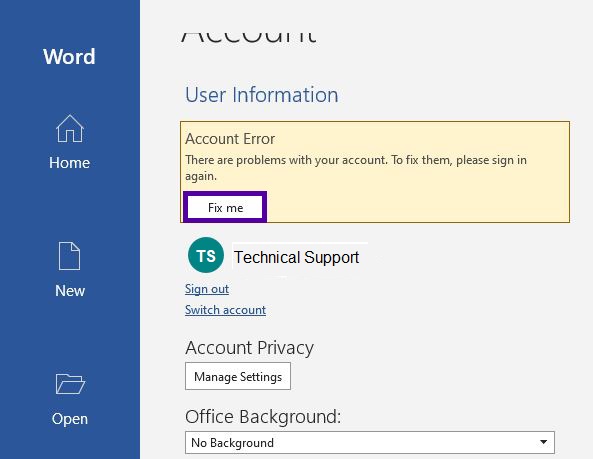
Task: Click the User Information heading
Action: 262,95
